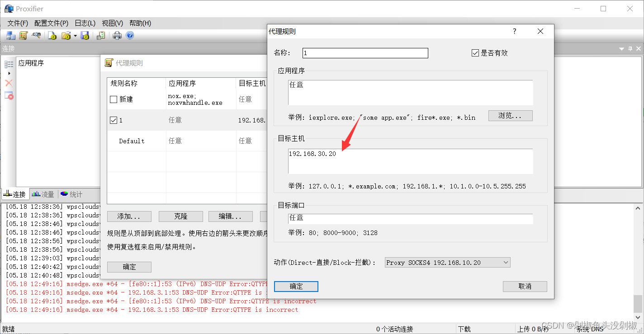Expand the small arrow in connections sidebar
The image size is (644, 334).
[x=9, y=73]
